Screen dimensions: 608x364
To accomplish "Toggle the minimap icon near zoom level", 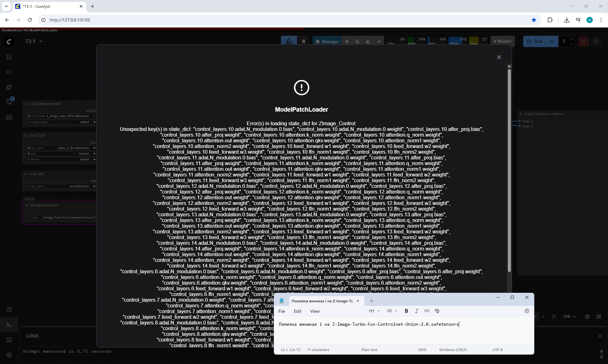I will pyautogui.click(x=587, y=317).
